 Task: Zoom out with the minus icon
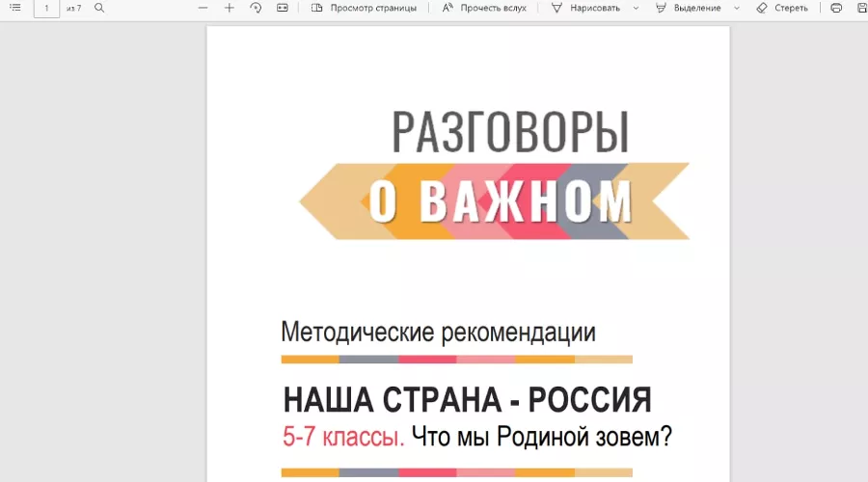click(x=203, y=8)
